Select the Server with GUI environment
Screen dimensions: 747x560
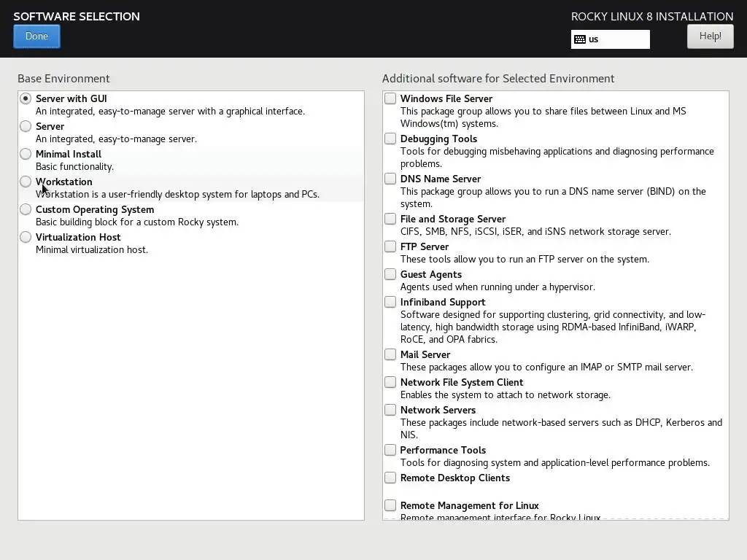26,98
